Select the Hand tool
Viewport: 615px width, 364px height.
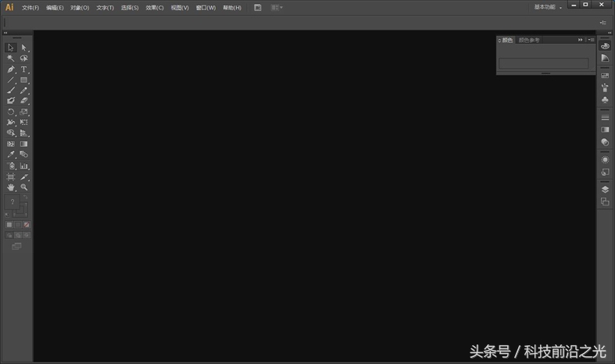tap(11, 187)
